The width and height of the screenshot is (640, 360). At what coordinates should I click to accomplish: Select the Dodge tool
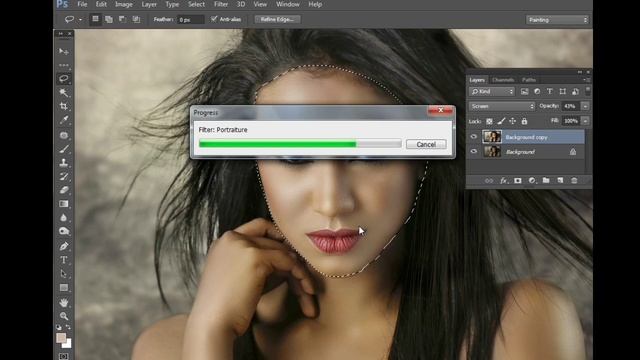[64, 231]
